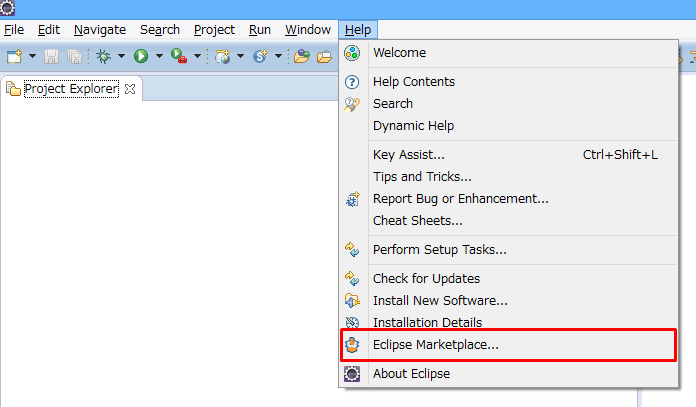Open Installation Details entry

508,322
